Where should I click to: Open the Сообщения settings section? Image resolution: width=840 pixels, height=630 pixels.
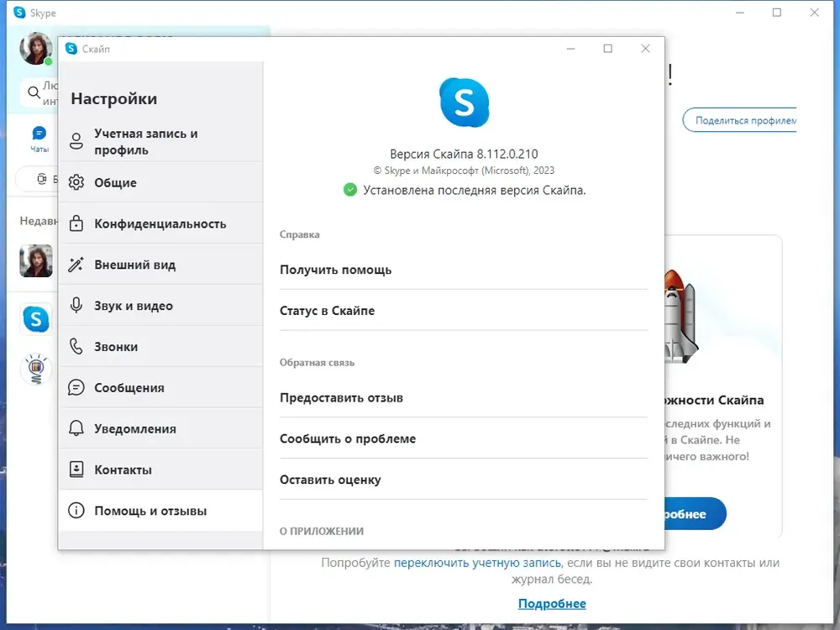tap(160, 387)
